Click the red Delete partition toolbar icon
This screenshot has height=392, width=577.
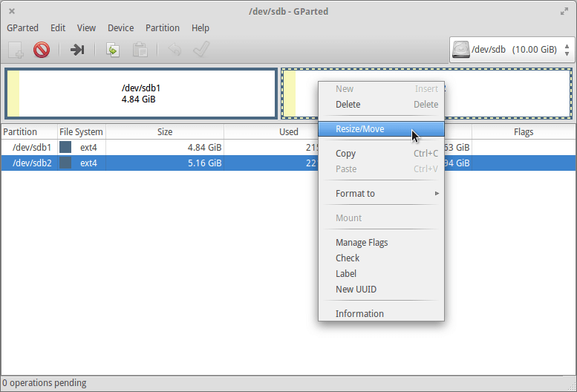coord(41,50)
